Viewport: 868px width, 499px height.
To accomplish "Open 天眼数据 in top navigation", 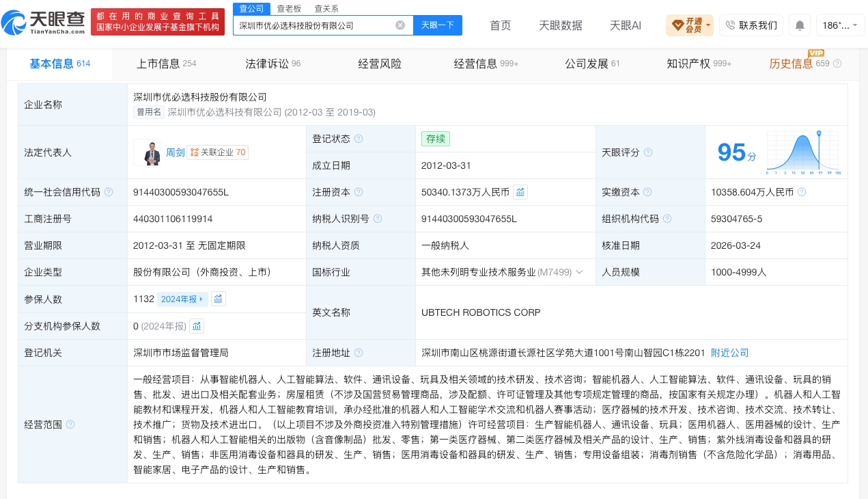I will tap(561, 25).
